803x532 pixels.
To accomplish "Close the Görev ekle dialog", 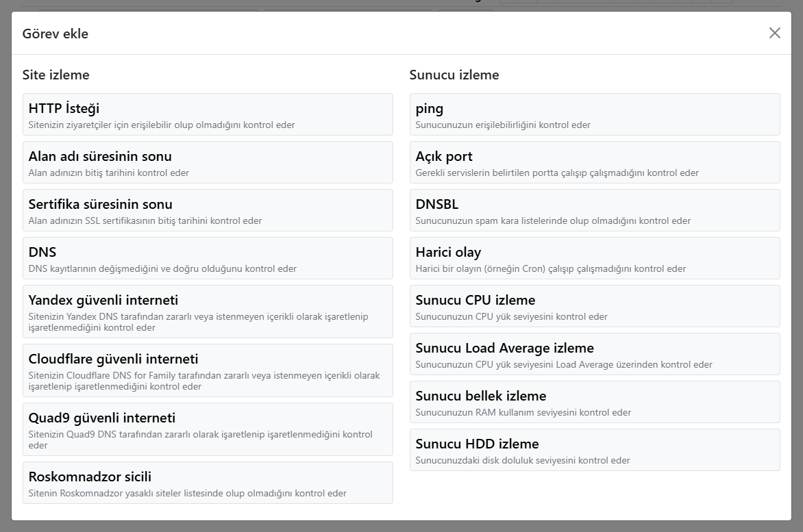I will [x=774, y=33].
